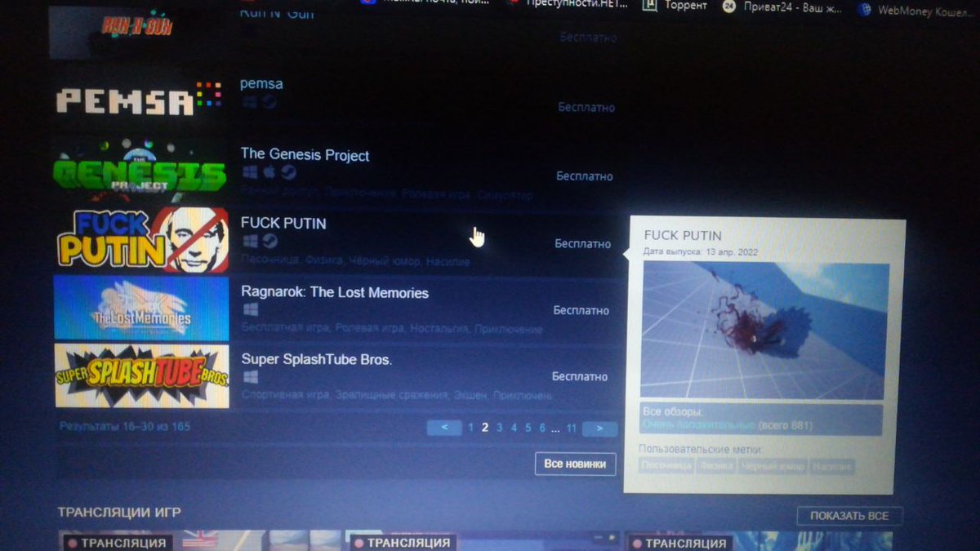Viewport: 980px width, 551px height.
Task: Click the Steam icon under The Genesis Project
Action: tap(288, 173)
